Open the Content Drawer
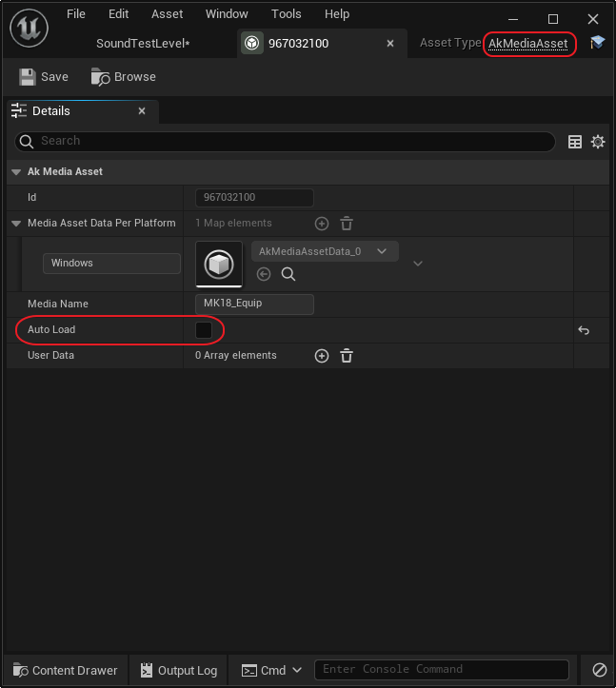616x688 pixels. (x=66, y=671)
